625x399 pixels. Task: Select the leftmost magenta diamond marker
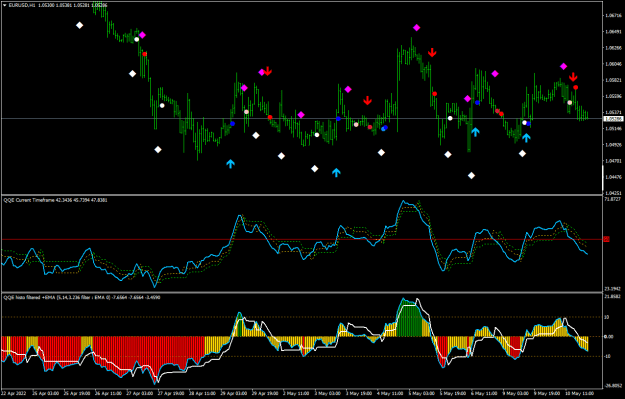(142, 35)
